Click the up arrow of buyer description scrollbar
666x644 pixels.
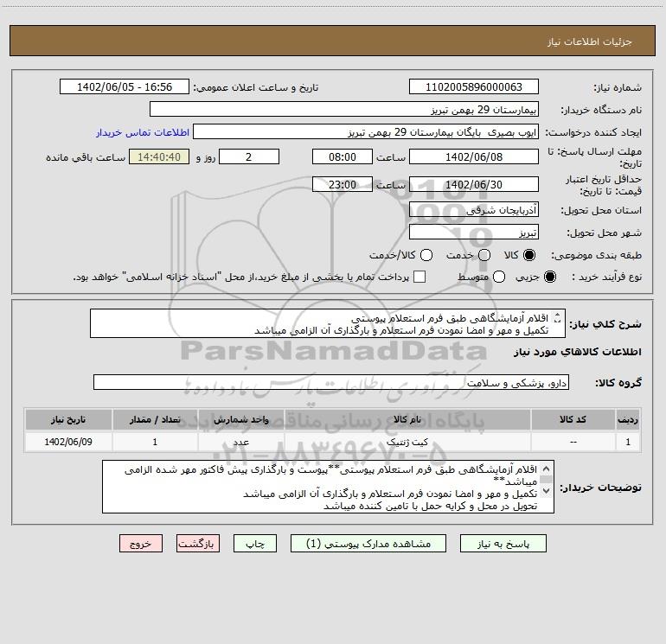(x=547, y=469)
